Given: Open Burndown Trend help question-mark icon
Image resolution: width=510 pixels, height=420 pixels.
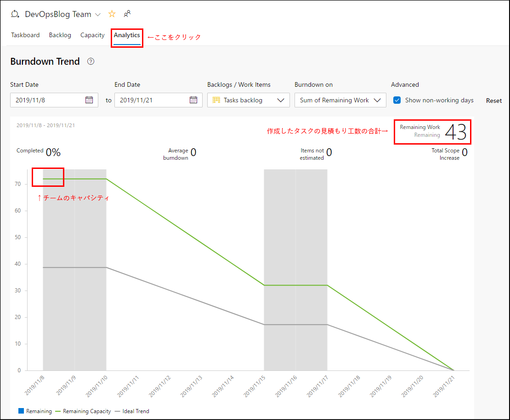Looking at the screenshot, I should pos(91,62).
